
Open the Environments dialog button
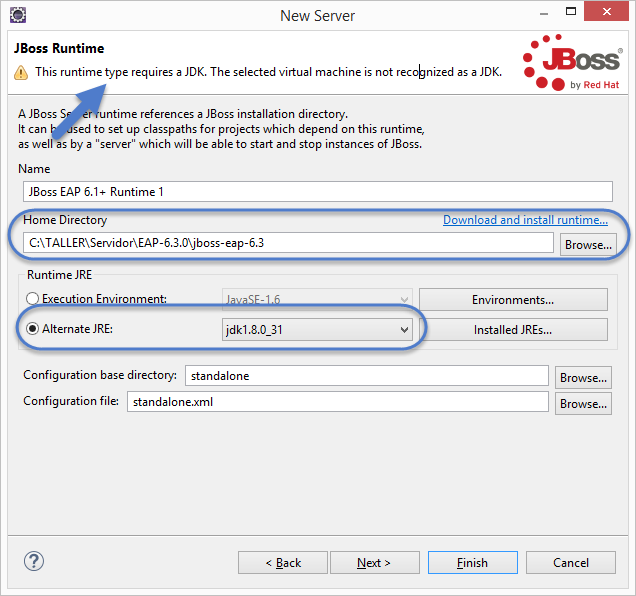(513, 300)
